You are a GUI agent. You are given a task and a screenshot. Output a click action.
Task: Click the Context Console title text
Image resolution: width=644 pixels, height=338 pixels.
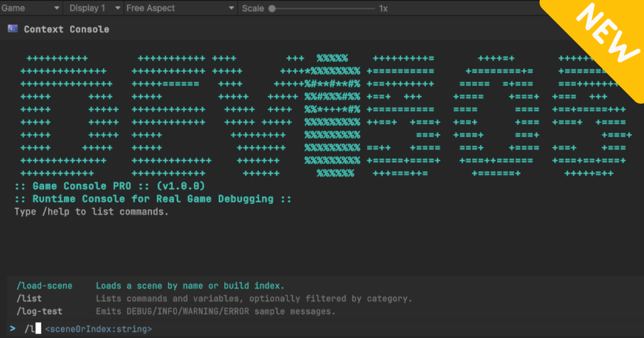[67, 30]
